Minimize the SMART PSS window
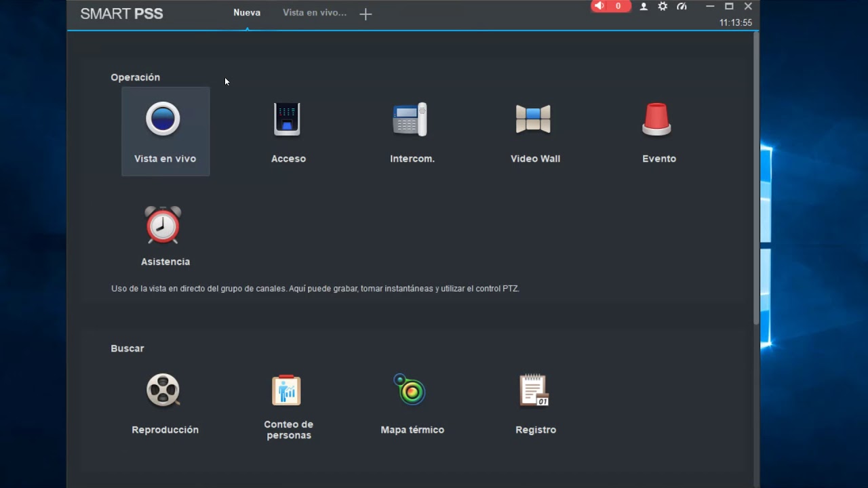This screenshot has height=488, width=868. coord(710,6)
